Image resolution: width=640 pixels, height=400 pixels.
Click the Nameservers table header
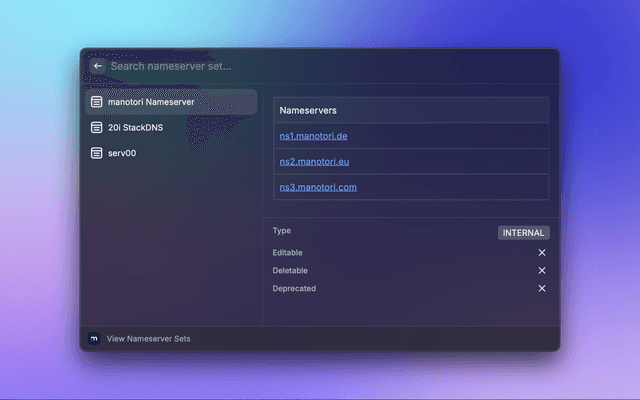[308, 110]
